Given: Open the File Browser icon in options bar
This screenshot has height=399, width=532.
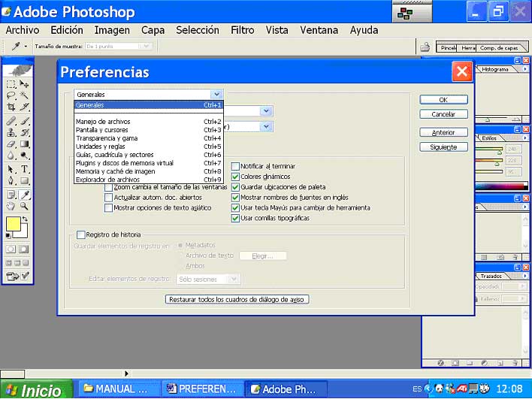Looking at the screenshot, I should click(425, 47).
